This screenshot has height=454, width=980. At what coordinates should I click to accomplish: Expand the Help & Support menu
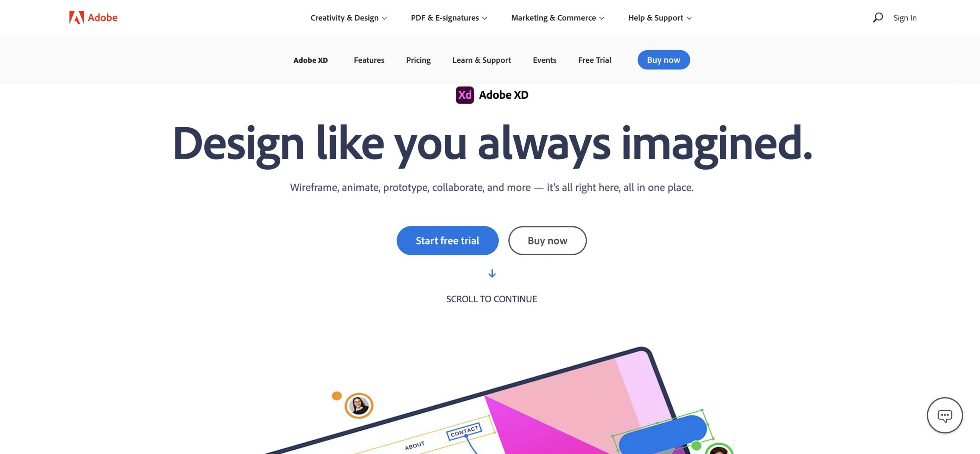(659, 18)
